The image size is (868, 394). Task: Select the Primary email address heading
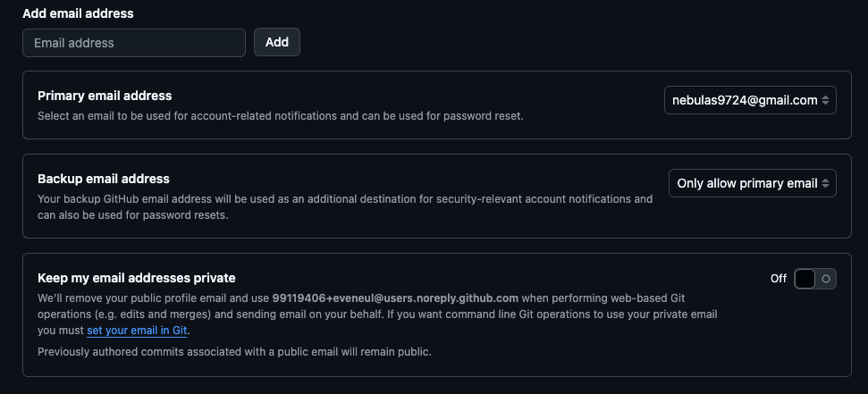105,96
